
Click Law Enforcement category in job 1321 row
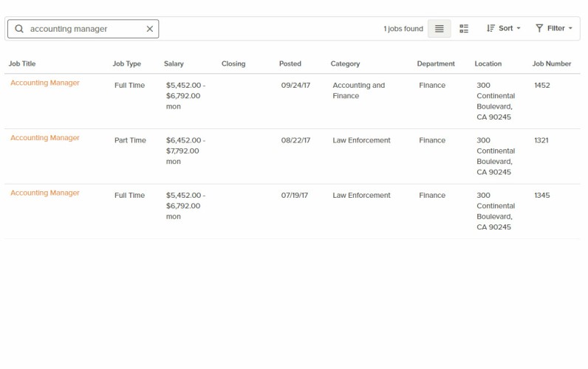pyautogui.click(x=361, y=140)
